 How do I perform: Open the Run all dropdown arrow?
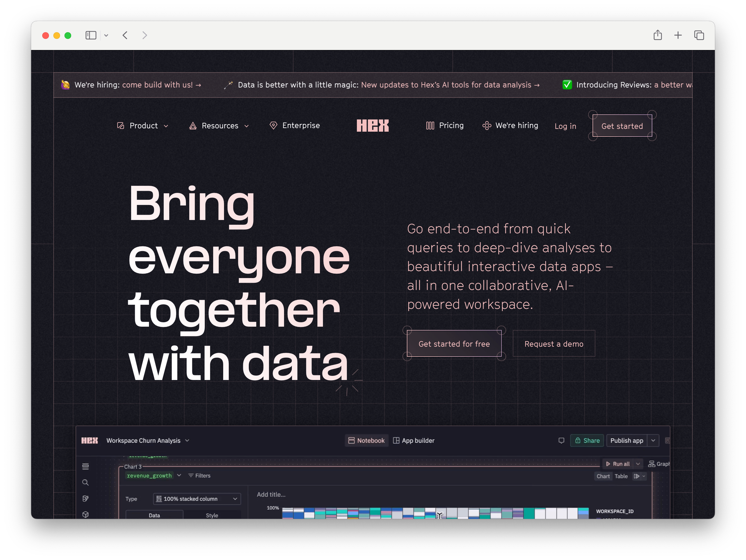(638, 464)
